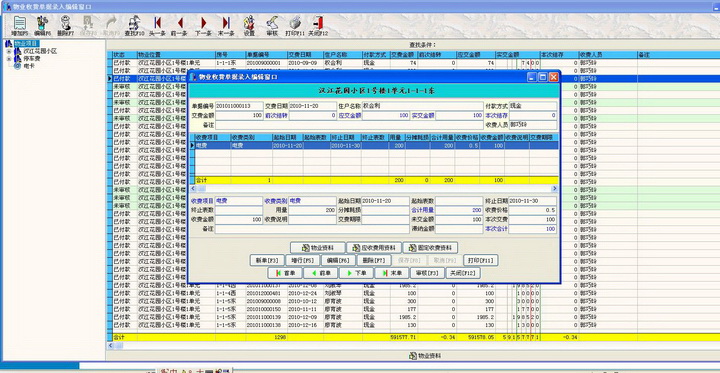Screen dimensions: 720x373
Task: Jump to last record with 末一条
Action: 226,26
